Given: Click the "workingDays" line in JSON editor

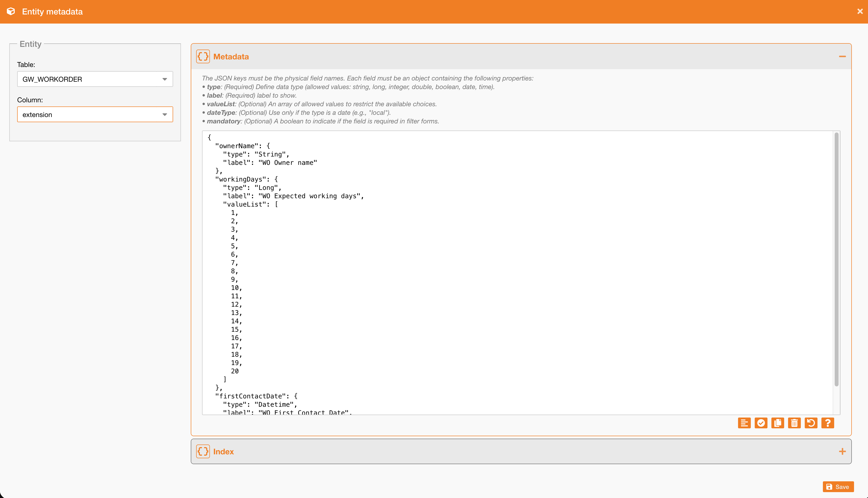Looking at the screenshot, I should (246, 179).
